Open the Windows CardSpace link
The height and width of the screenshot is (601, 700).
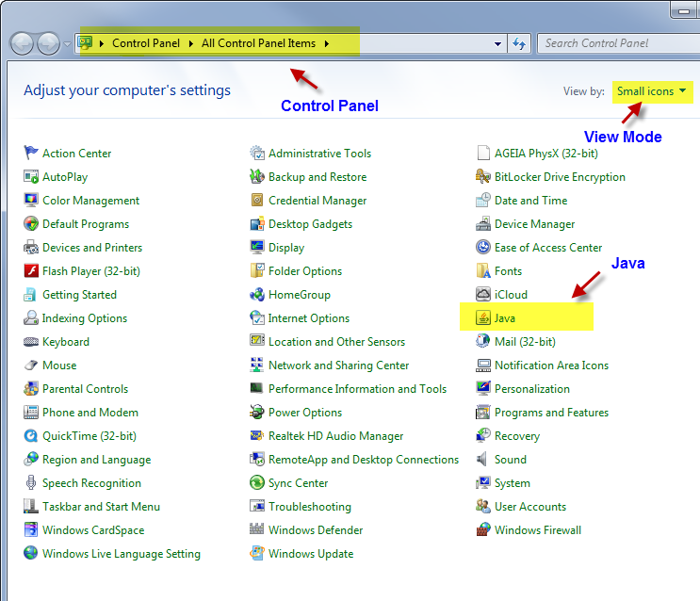pyautogui.click(x=93, y=530)
